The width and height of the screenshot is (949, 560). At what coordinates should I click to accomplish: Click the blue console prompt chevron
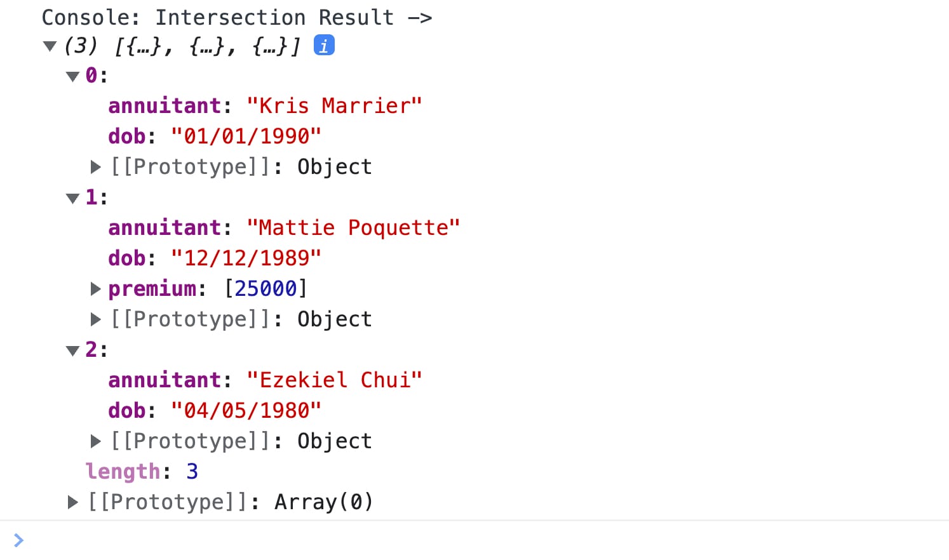[x=18, y=540]
